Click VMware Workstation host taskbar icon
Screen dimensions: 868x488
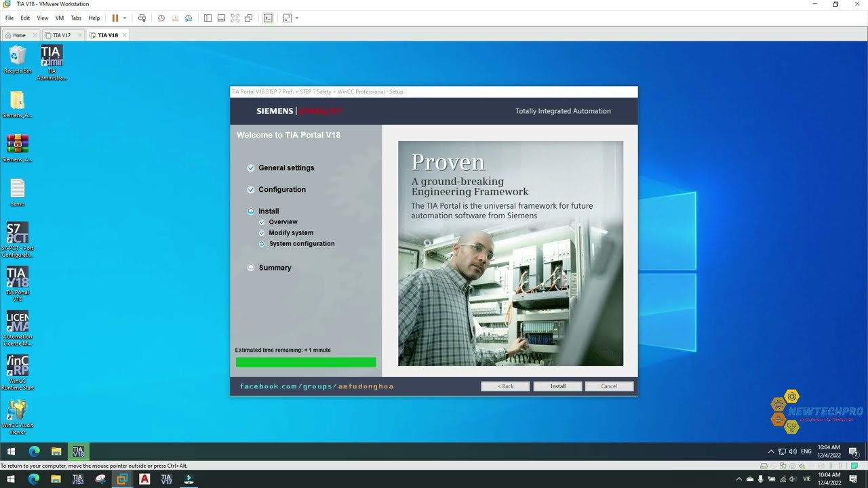point(122,479)
